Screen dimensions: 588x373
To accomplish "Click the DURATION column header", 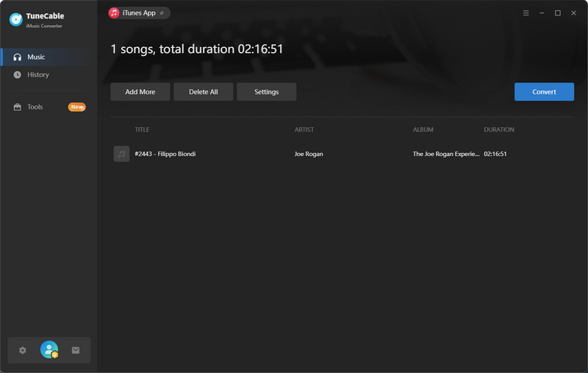I will point(499,129).
